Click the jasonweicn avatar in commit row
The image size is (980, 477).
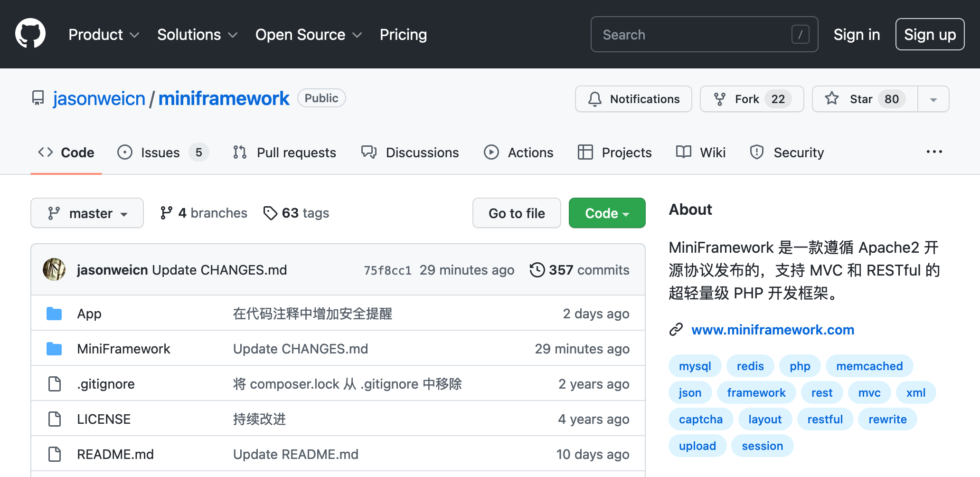pyautogui.click(x=54, y=269)
